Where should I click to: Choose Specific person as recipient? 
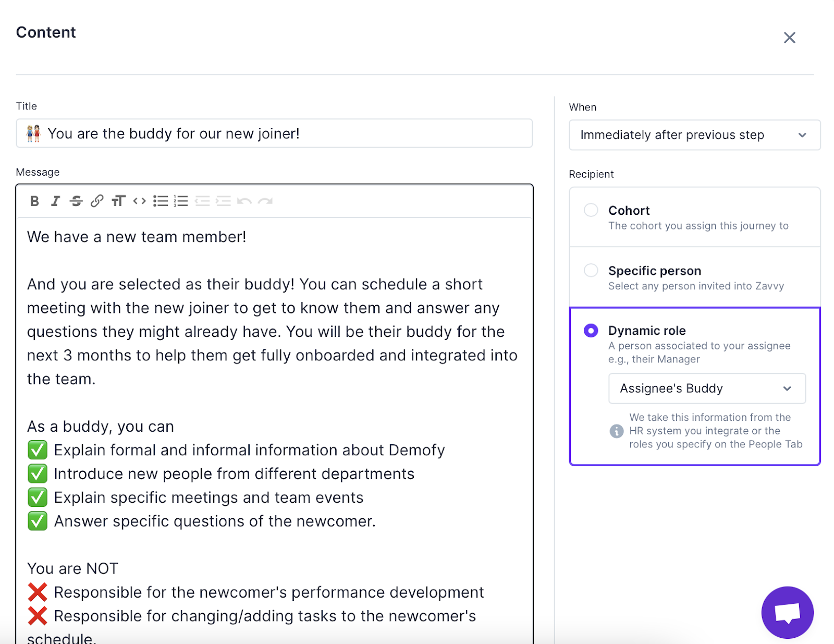[x=591, y=270]
